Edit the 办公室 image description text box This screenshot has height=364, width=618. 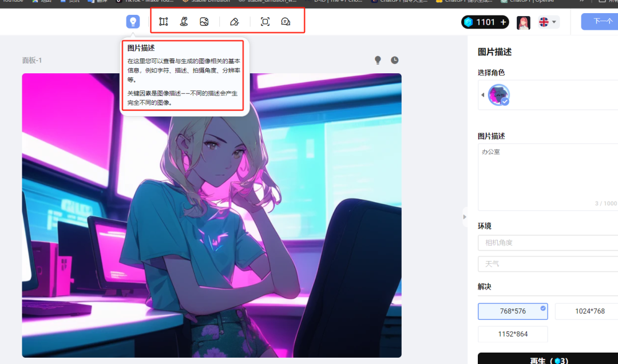[x=548, y=177]
